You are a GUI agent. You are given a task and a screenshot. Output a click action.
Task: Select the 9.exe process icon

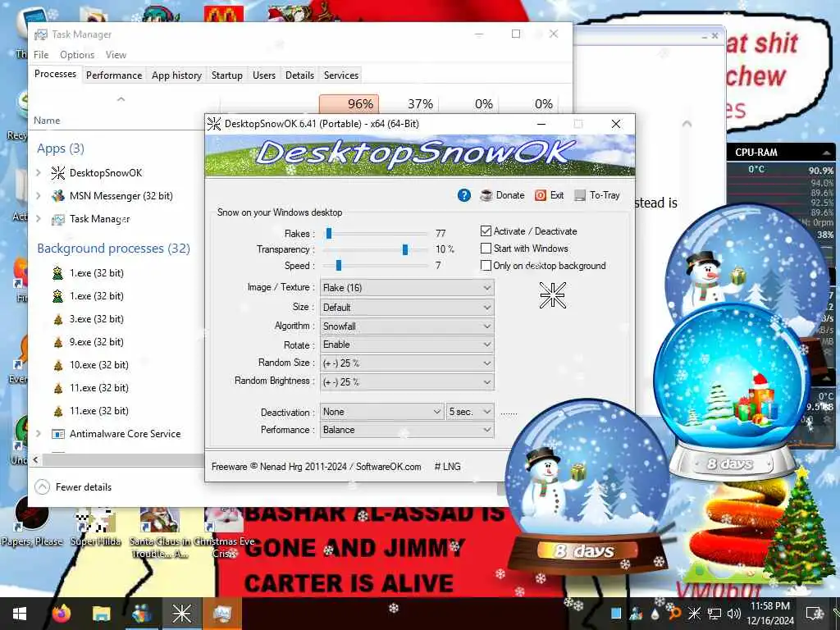coord(58,342)
